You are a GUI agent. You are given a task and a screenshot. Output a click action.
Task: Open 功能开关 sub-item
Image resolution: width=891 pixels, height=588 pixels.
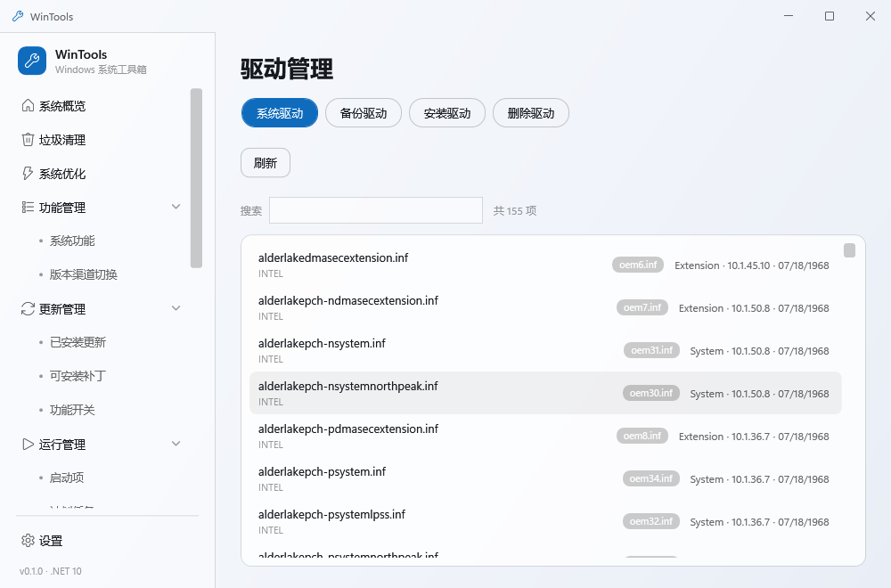(72, 410)
